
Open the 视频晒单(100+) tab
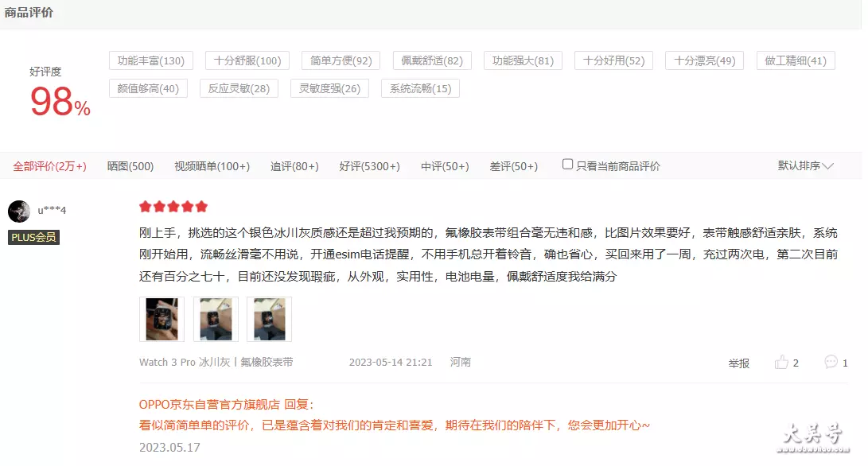[212, 166]
